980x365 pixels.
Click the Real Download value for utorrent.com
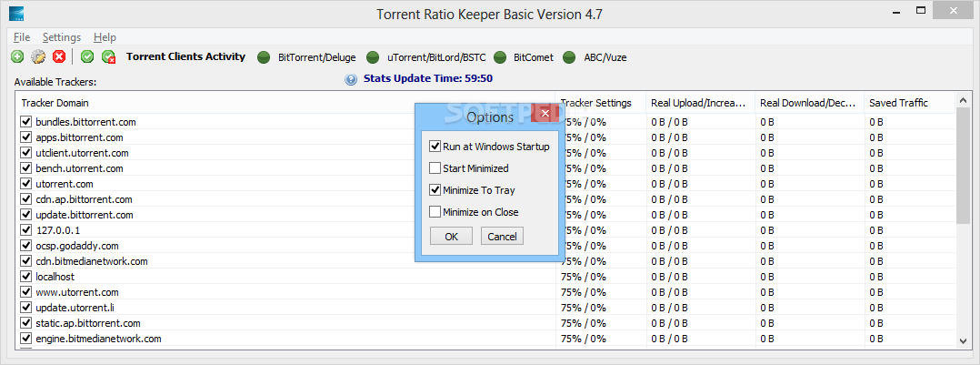pyautogui.click(x=767, y=184)
